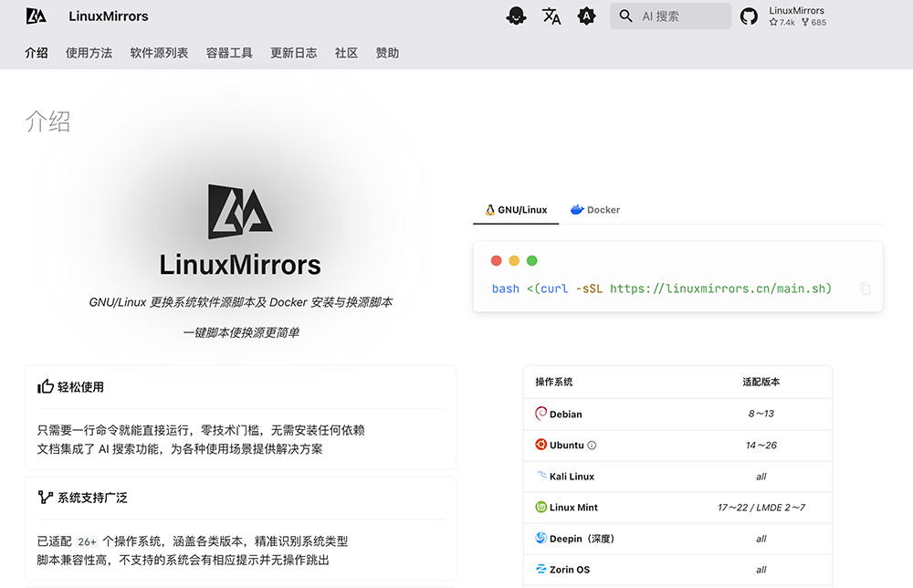This screenshot has width=913, height=588.
Task: Click the AI 搜索 search field
Action: pos(671,16)
